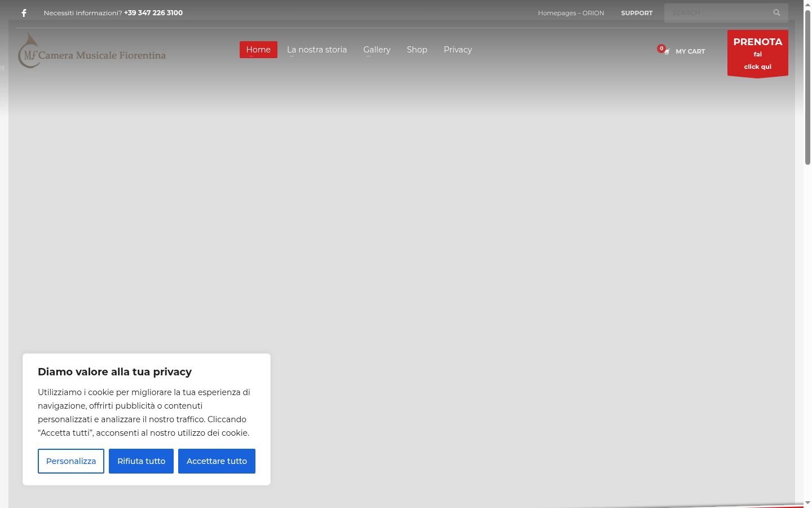Open the Facebook icon link

click(24, 13)
